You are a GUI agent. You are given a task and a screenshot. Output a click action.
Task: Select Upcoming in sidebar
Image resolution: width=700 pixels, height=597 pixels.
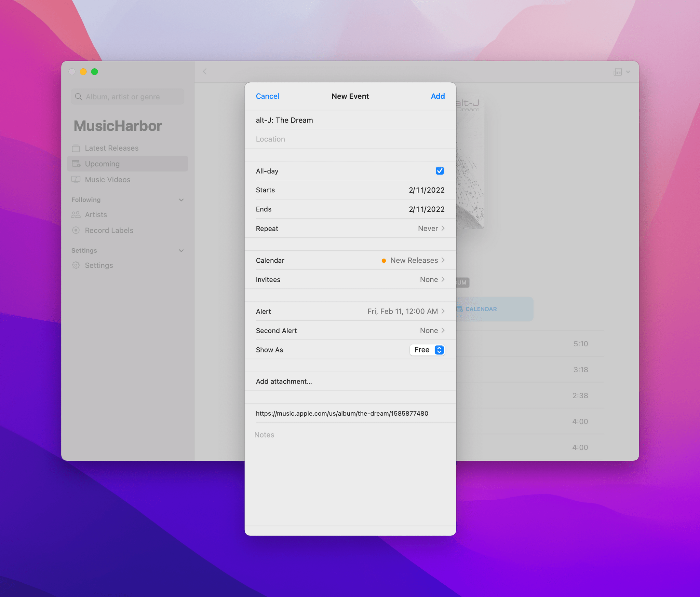(x=127, y=164)
